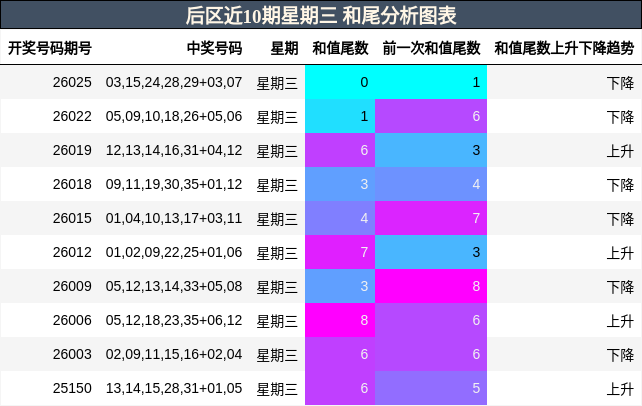This screenshot has height=406, width=642.
Task: Click previous 和值尾数 cell 3 for 26012
Action: [431, 252]
